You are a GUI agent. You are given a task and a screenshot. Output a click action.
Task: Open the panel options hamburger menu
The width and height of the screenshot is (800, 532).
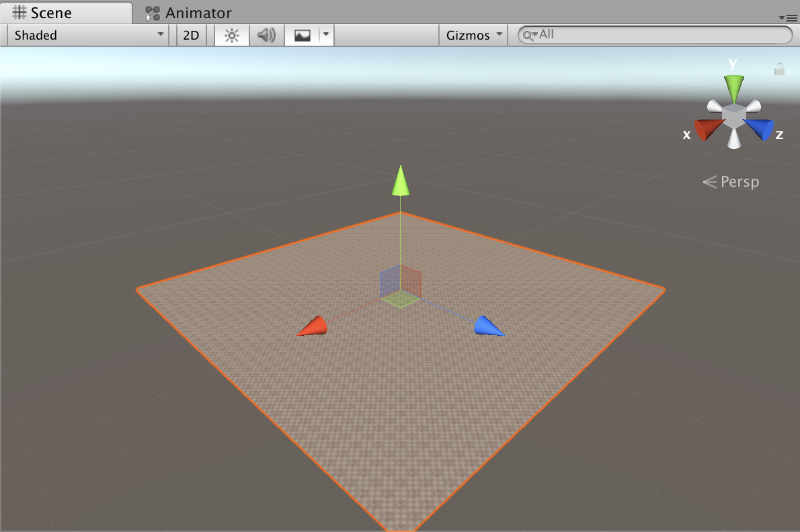point(791,17)
